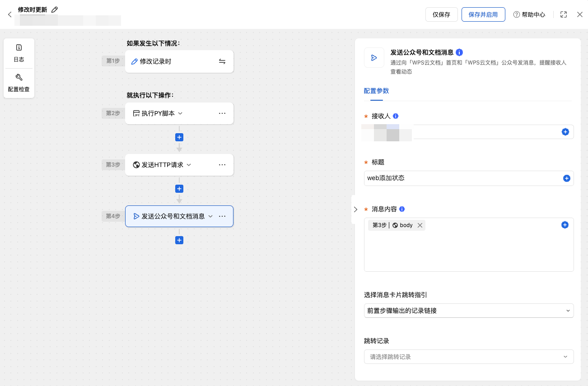Add a step after 执行PY脚本
The height and width of the screenshot is (386, 588).
pos(179,137)
